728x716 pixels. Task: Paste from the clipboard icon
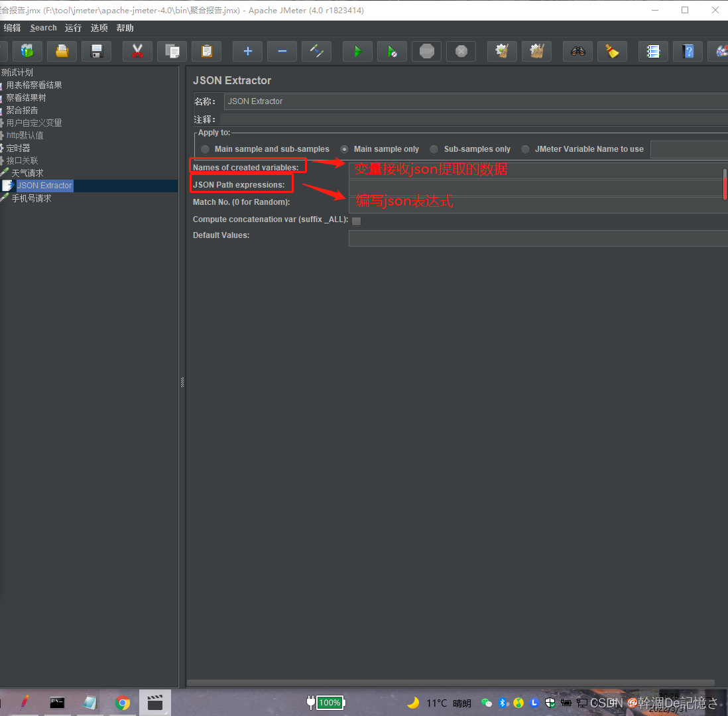click(207, 51)
